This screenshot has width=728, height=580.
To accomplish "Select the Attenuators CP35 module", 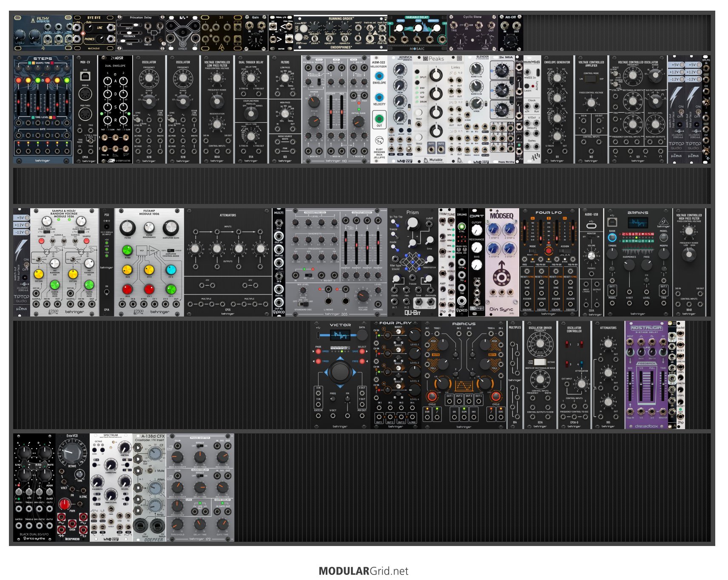I will 228,262.
